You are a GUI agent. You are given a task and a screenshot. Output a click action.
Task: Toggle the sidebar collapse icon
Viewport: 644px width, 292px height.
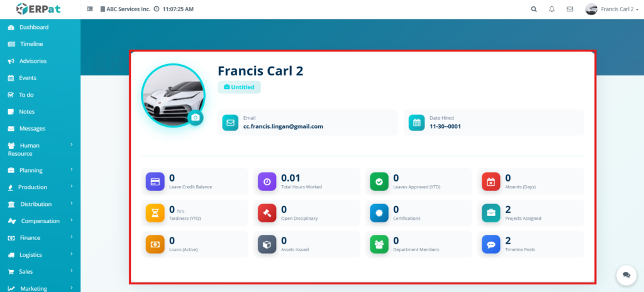tap(89, 9)
